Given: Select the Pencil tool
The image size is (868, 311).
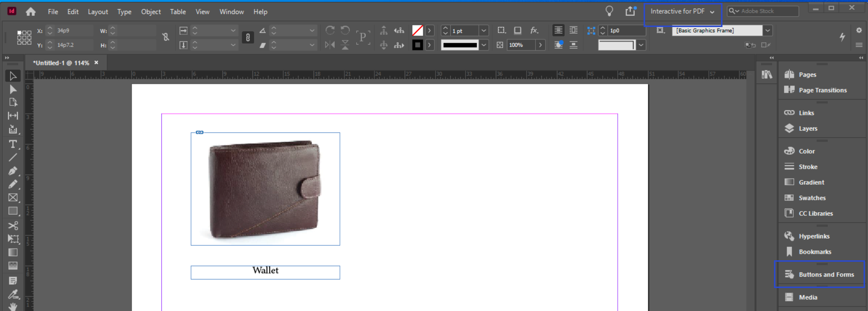Looking at the screenshot, I should pos(13,184).
